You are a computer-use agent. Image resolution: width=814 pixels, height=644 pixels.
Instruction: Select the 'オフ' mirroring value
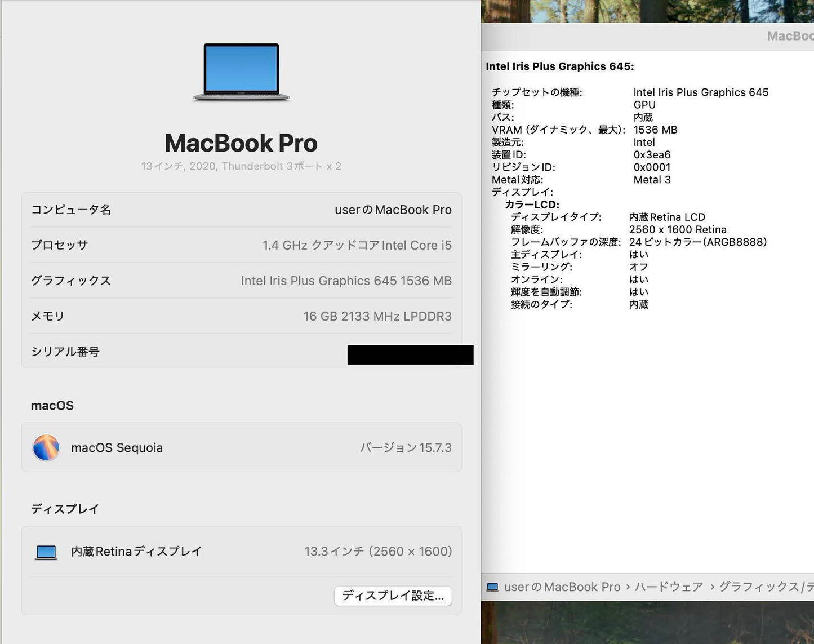639,267
